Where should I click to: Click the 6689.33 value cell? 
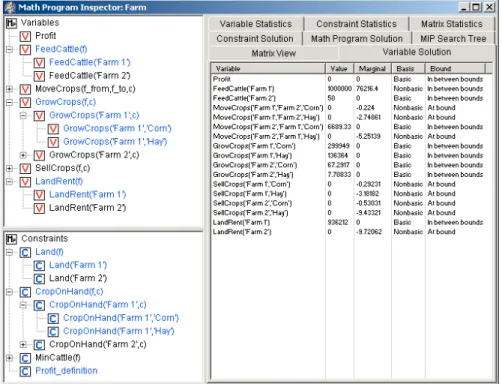pyautogui.click(x=339, y=127)
